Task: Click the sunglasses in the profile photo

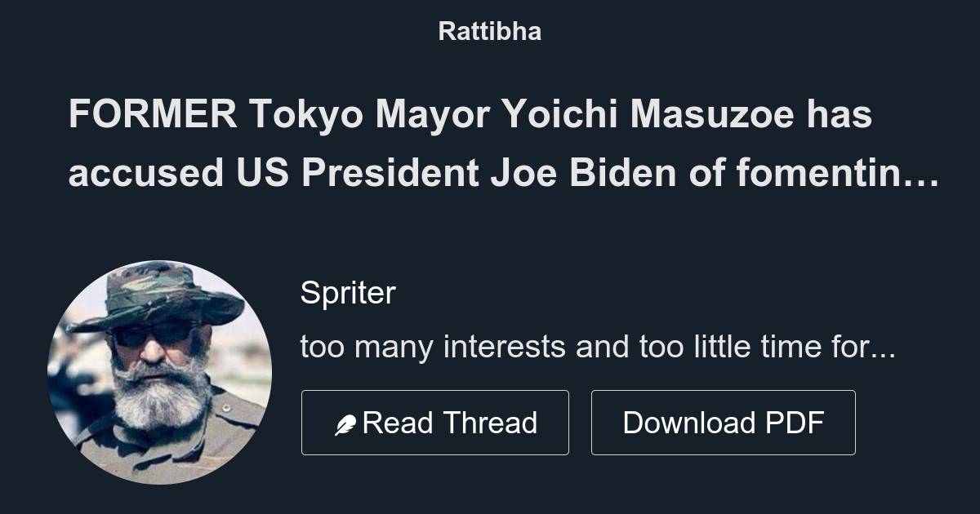Action: point(155,335)
